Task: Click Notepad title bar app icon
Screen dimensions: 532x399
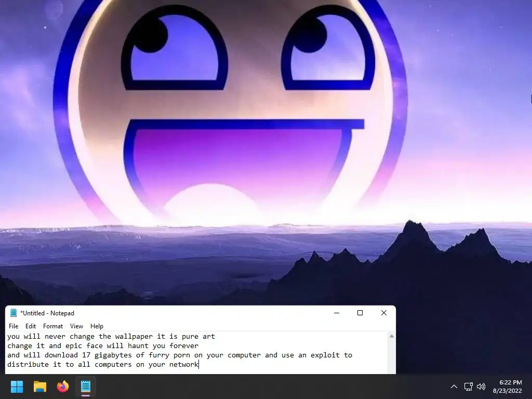Action: pyautogui.click(x=14, y=313)
